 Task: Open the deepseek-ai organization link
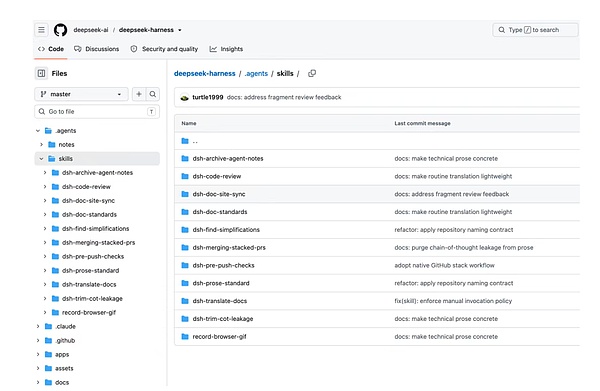coord(91,30)
